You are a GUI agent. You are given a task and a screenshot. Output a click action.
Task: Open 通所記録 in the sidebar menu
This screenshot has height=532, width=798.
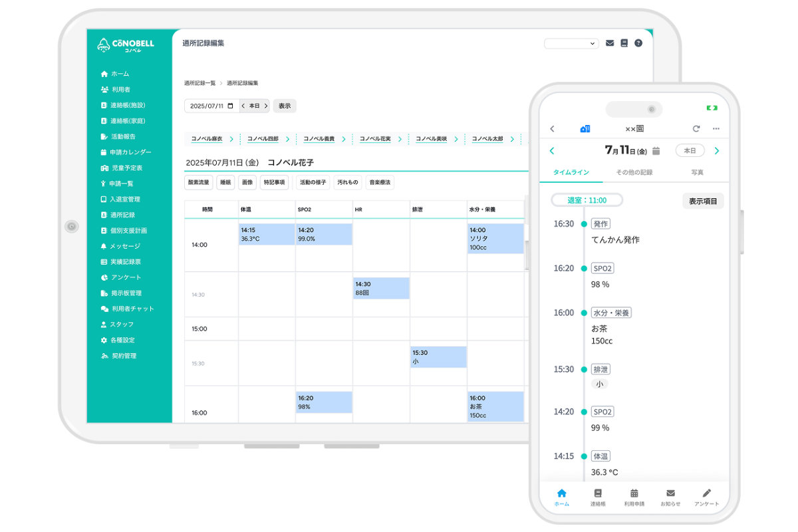[x=122, y=215]
